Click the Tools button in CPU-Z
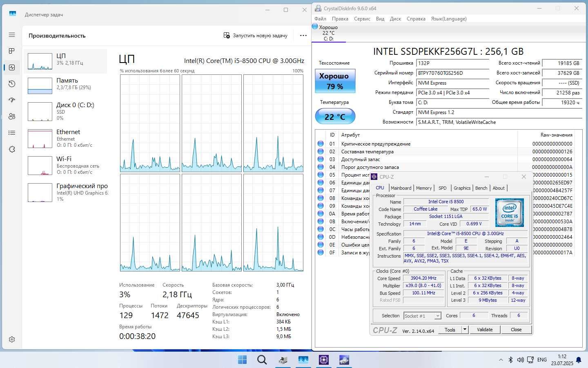 (x=450, y=330)
